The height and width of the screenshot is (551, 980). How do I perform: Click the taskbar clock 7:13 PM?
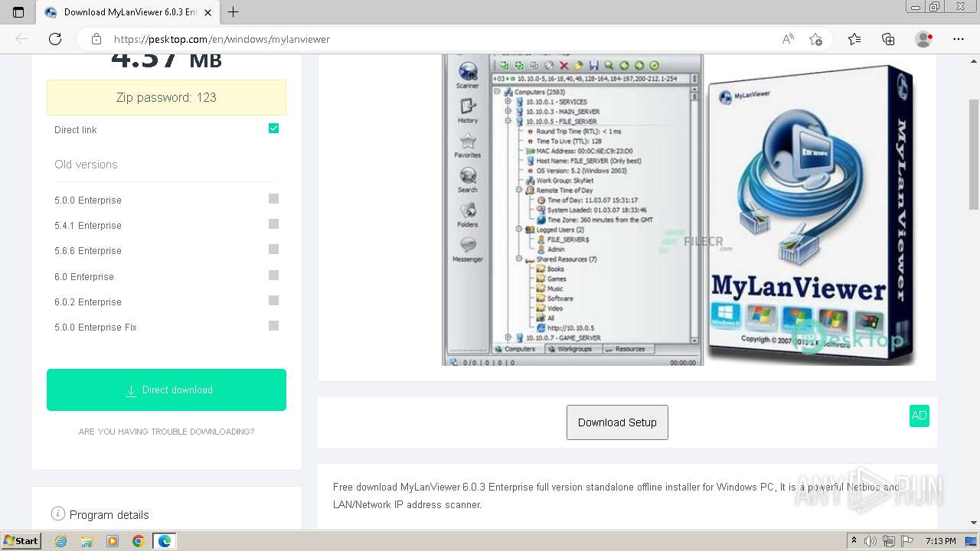coord(940,541)
